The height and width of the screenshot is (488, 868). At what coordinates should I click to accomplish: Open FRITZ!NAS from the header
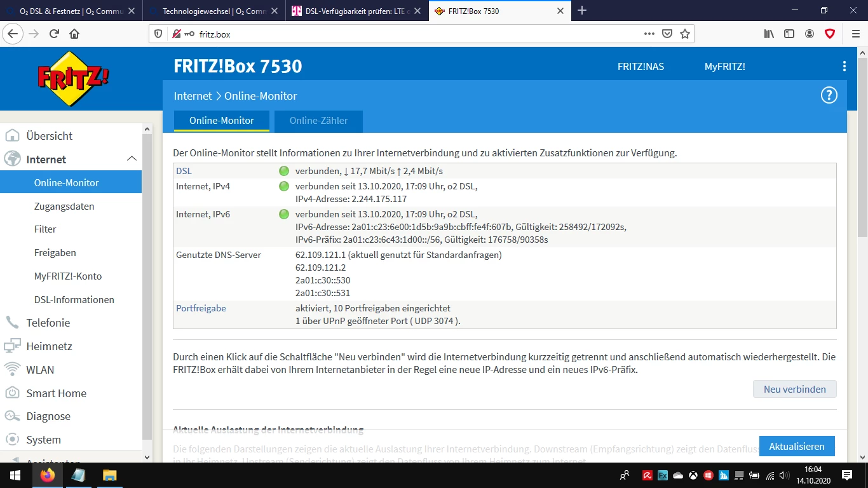click(x=641, y=67)
